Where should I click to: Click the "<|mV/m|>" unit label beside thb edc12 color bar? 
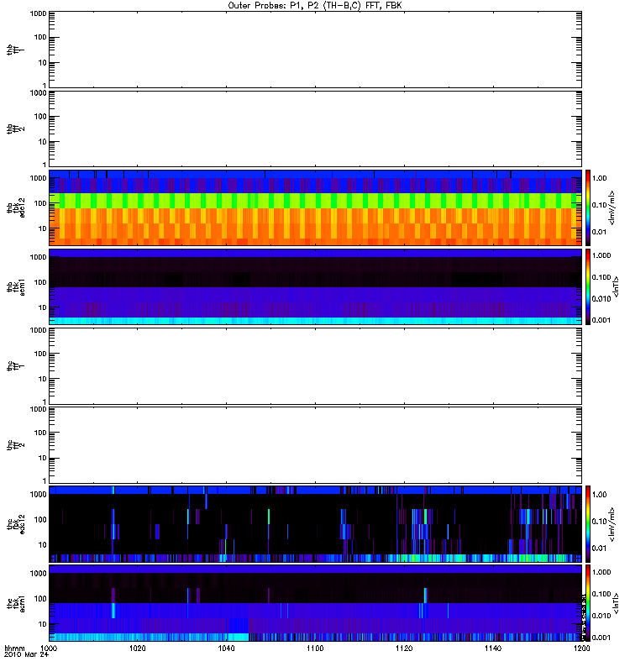click(x=612, y=207)
